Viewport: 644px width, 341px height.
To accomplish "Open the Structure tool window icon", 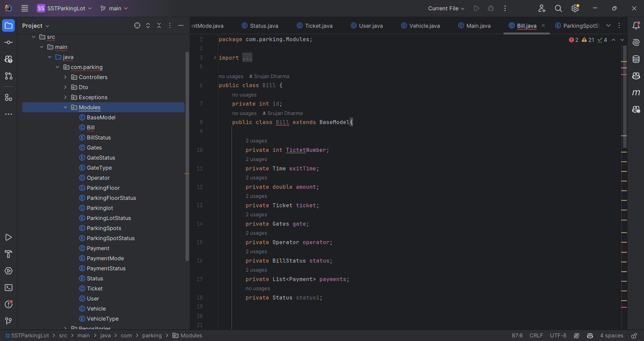I will (x=9, y=98).
